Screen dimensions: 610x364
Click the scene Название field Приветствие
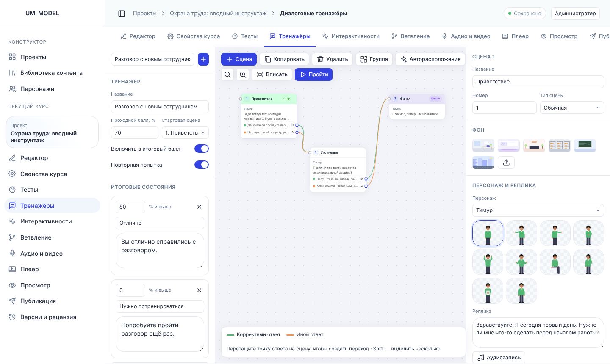(538, 81)
